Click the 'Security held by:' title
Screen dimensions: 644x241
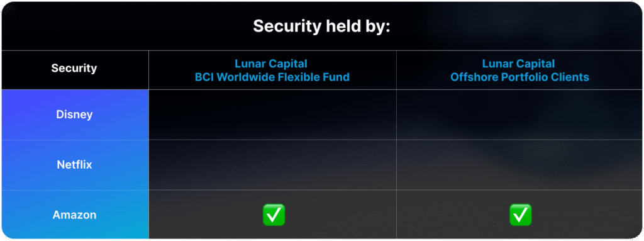coord(321,26)
